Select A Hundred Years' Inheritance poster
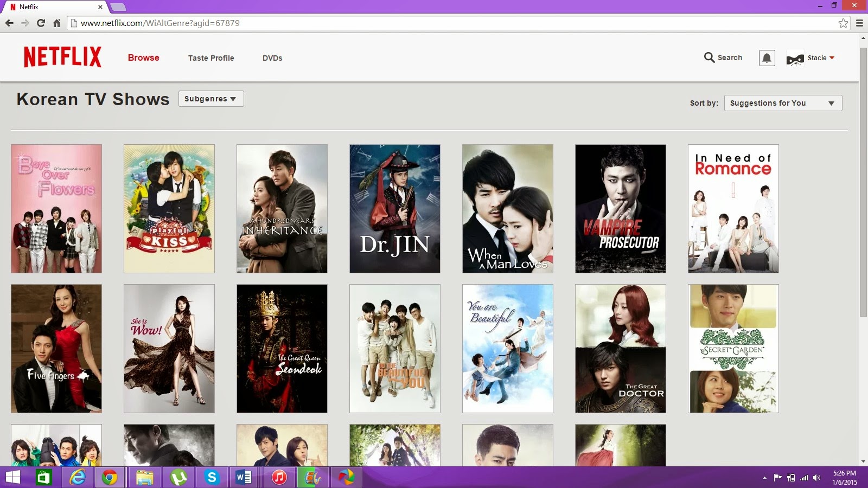The height and width of the screenshot is (488, 868). coord(282,209)
